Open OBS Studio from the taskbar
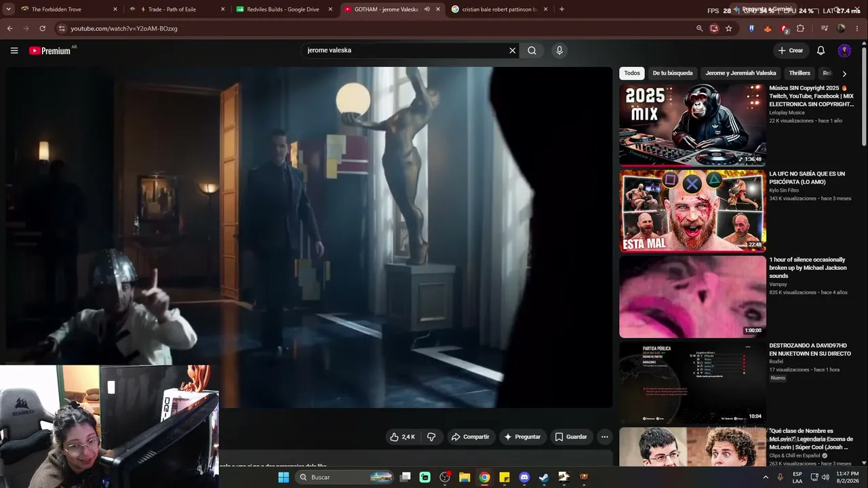The height and width of the screenshot is (488, 868). (x=445, y=477)
